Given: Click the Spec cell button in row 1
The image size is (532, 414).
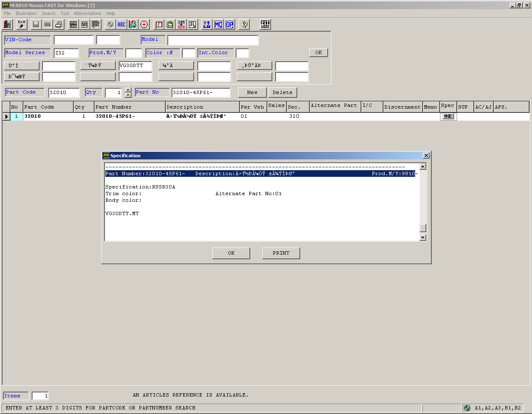Looking at the screenshot, I should click(x=448, y=117).
